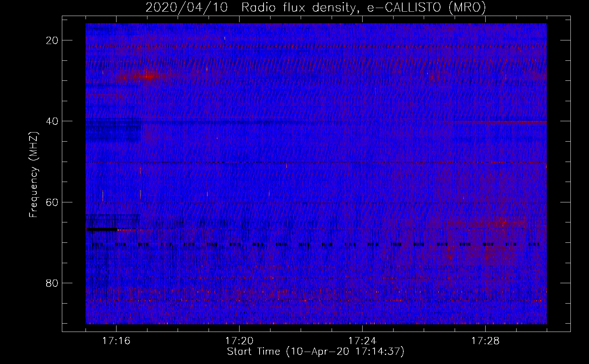Screen dimensions: 589x364
Task: Select the 80 MHz frequency tick label
Action: (52, 283)
